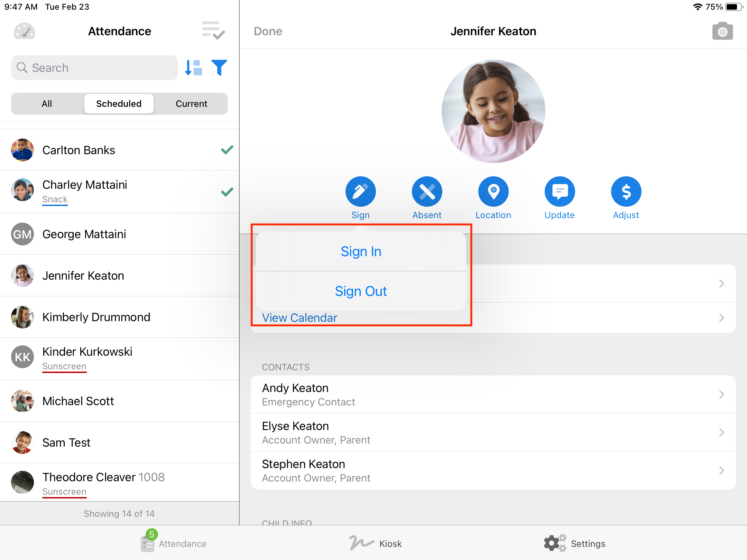Tap the green 5 badge on Attendance
The height and width of the screenshot is (560, 747).
click(x=151, y=534)
